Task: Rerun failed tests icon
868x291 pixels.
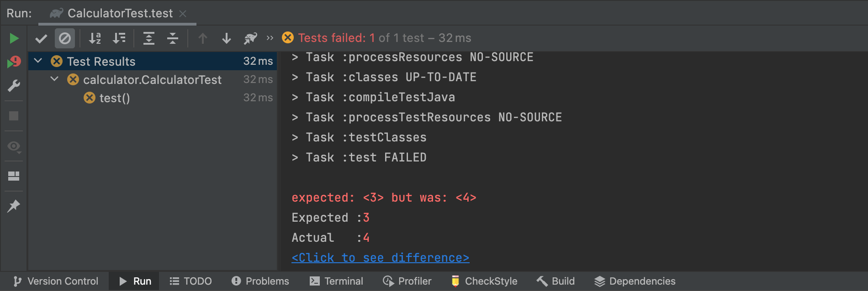Action: 14,62
